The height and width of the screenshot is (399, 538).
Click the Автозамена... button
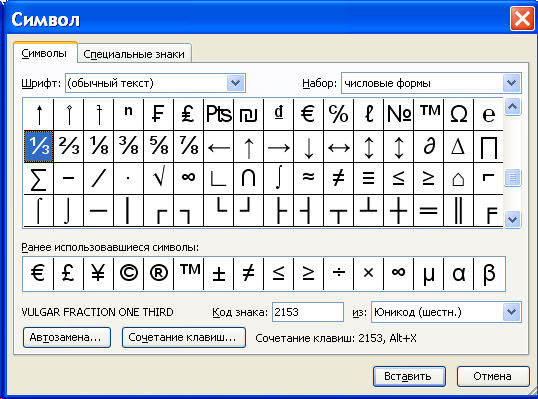[67, 338]
